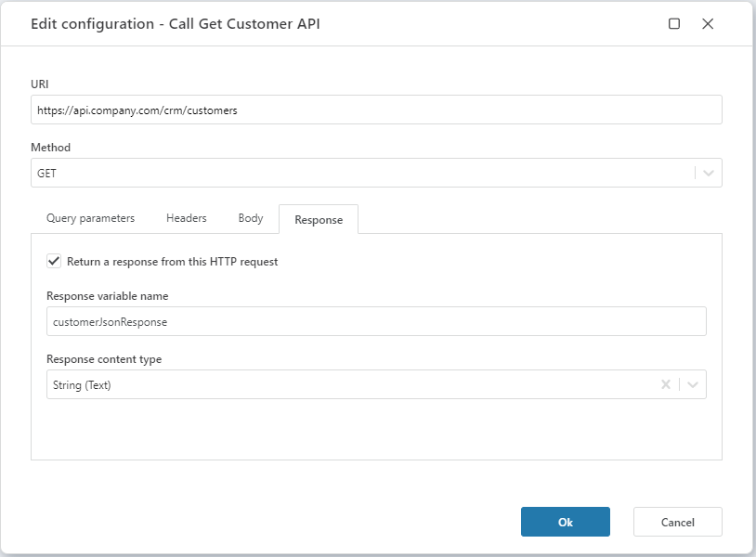Close the Edit configuration dialog

708,24
